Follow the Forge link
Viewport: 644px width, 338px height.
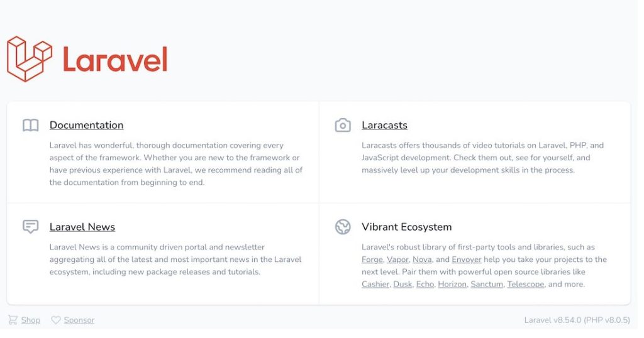point(372,259)
